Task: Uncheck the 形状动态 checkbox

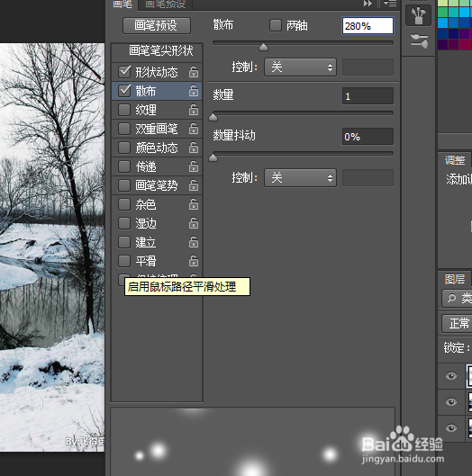Action: (124, 72)
